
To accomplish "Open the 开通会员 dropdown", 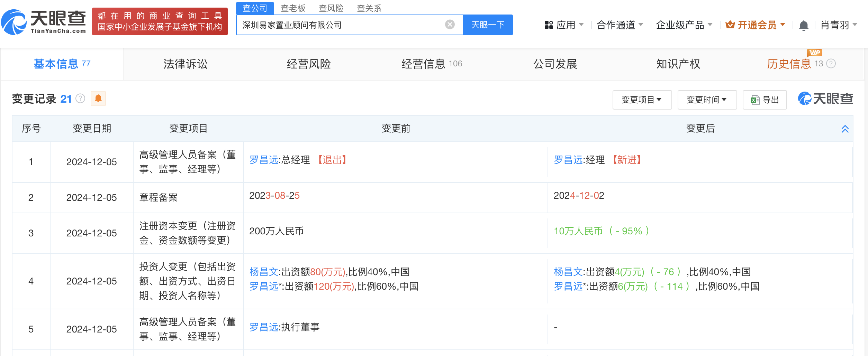I will pyautogui.click(x=756, y=25).
